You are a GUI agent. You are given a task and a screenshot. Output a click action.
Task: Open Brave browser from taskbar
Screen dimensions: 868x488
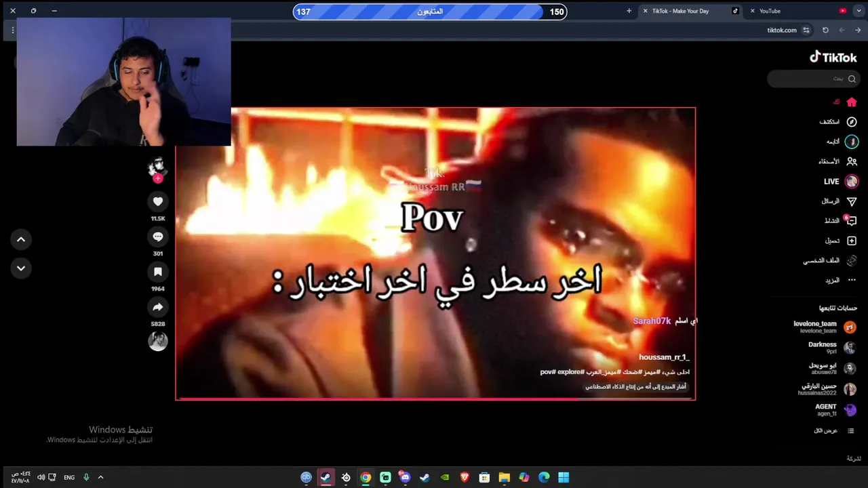[x=465, y=477]
